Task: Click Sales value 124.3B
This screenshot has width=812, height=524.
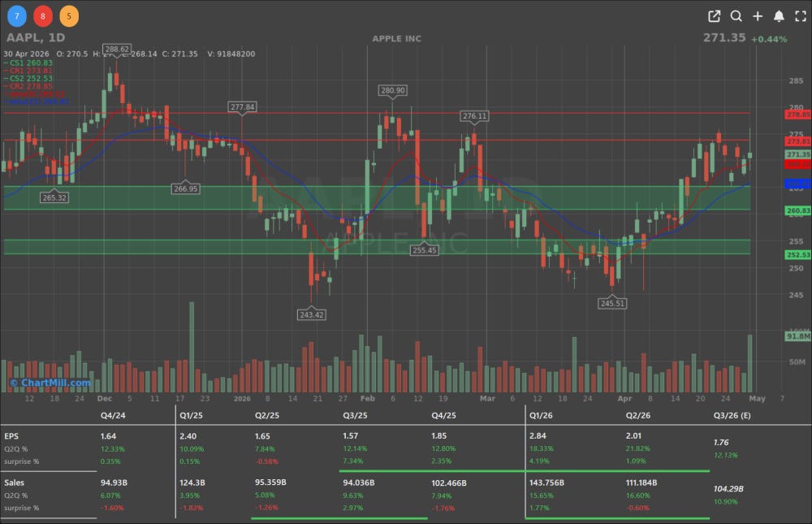Action: pos(192,483)
